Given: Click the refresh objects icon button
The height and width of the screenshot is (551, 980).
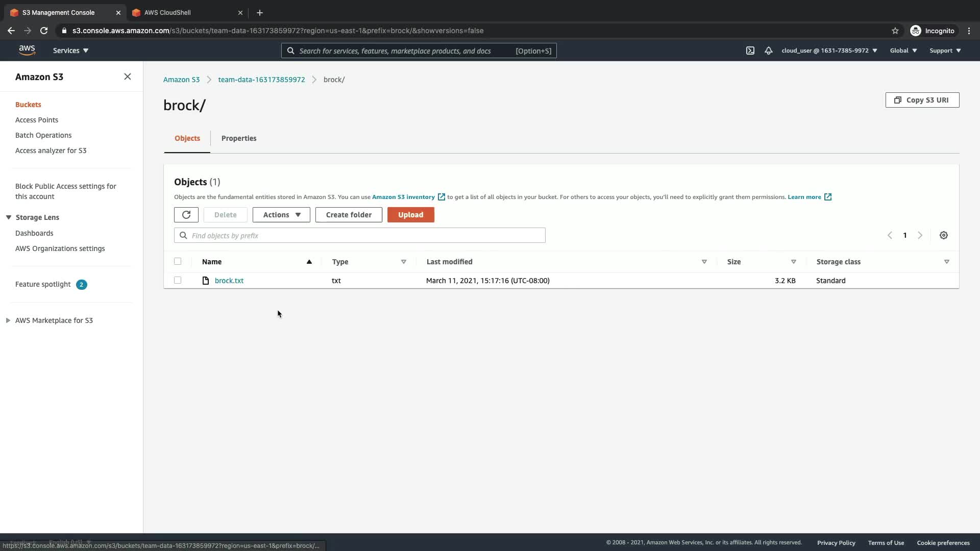Looking at the screenshot, I should (x=186, y=215).
